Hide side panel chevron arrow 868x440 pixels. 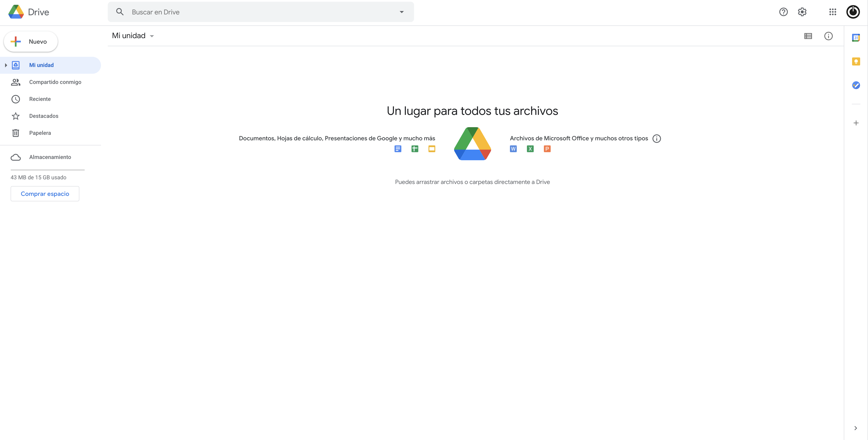855,428
